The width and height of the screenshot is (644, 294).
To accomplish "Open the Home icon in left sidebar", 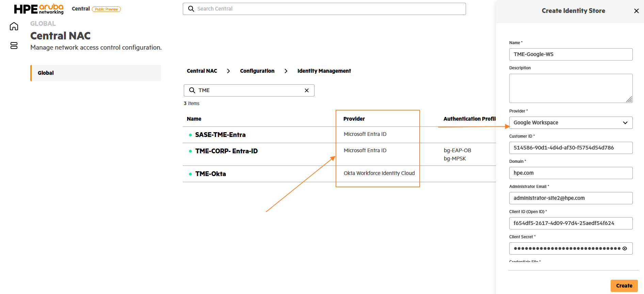I will [14, 26].
